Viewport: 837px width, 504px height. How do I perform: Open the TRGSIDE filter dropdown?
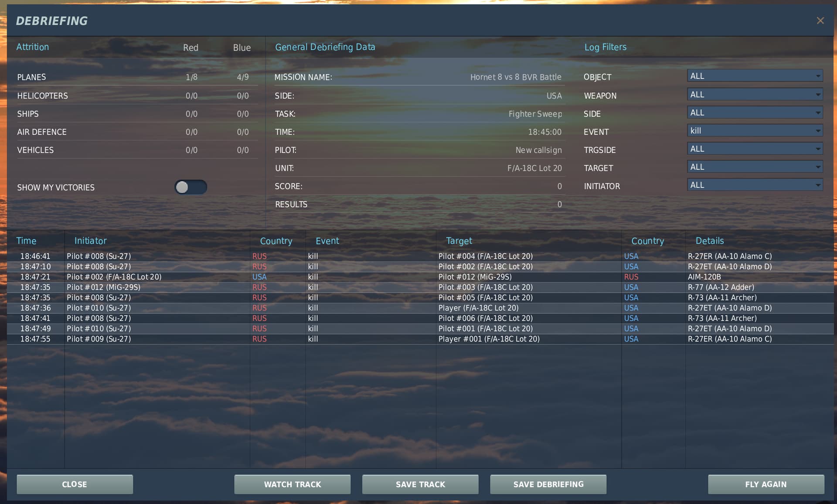pos(755,149)
